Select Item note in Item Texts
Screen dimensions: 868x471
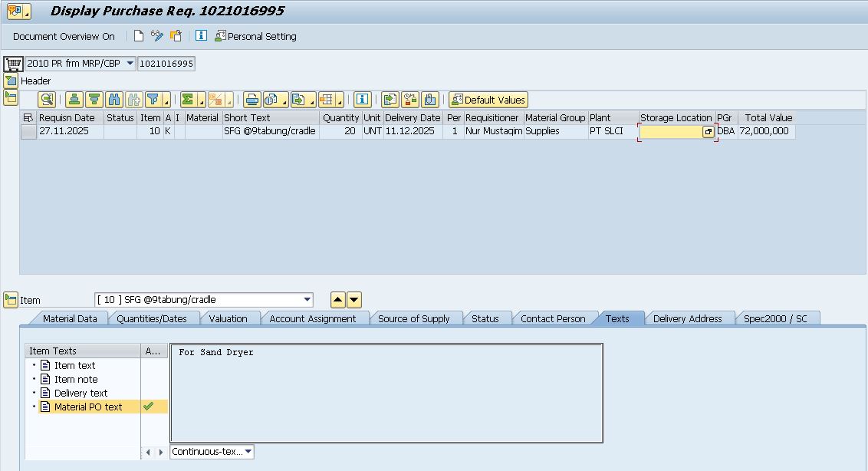tap(76, 379)
